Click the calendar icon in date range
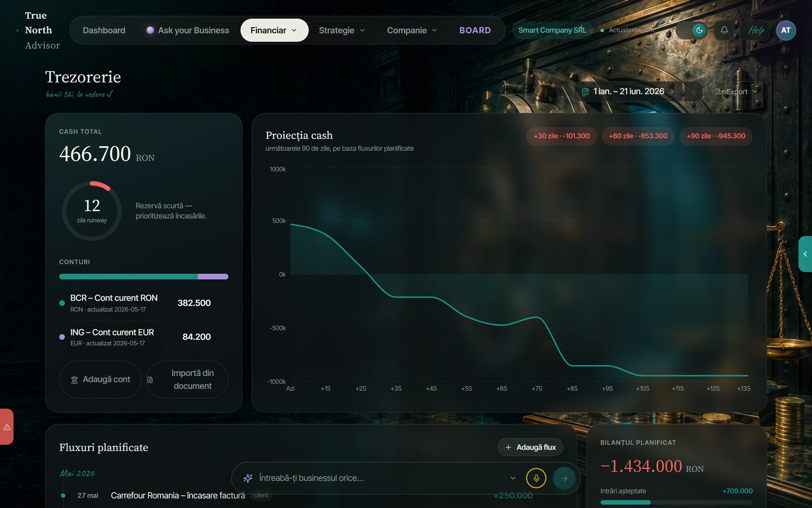Viewport: 812px width, 508px height. (585, 91)
